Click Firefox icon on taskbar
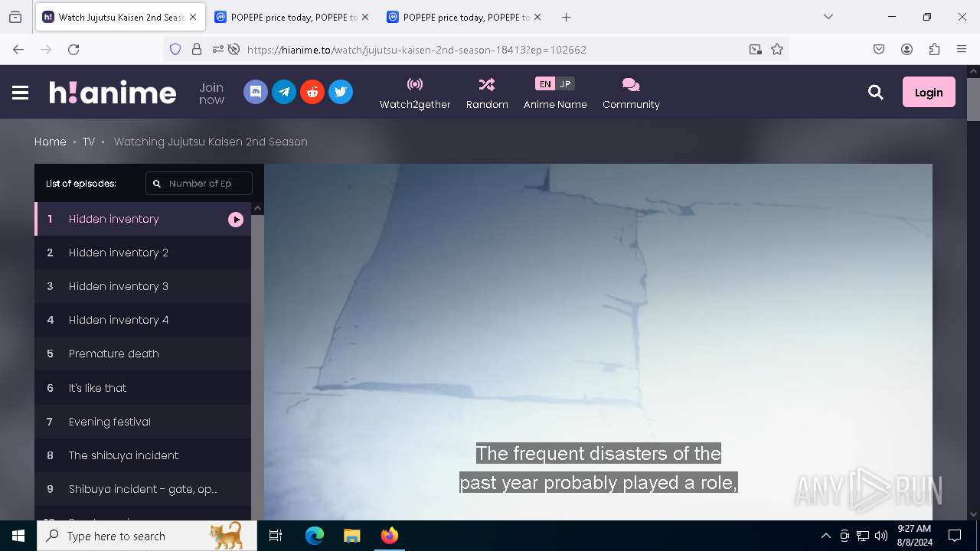This screenshot has width=980, height=551. 389,536
